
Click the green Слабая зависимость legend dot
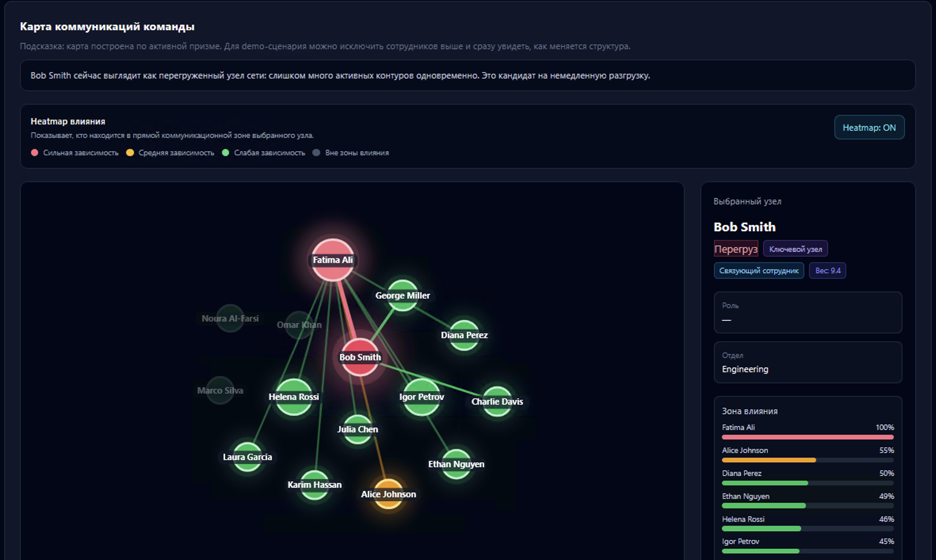point(225,153)
